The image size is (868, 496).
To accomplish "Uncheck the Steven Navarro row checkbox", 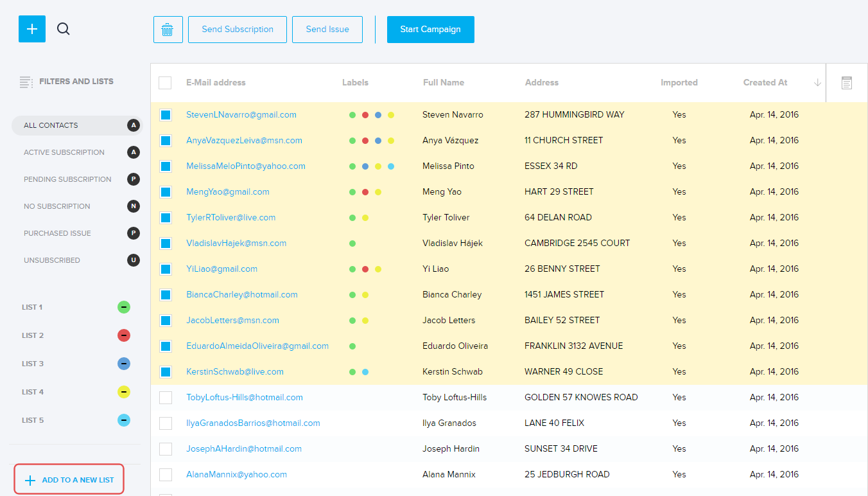I will point(166,115).
